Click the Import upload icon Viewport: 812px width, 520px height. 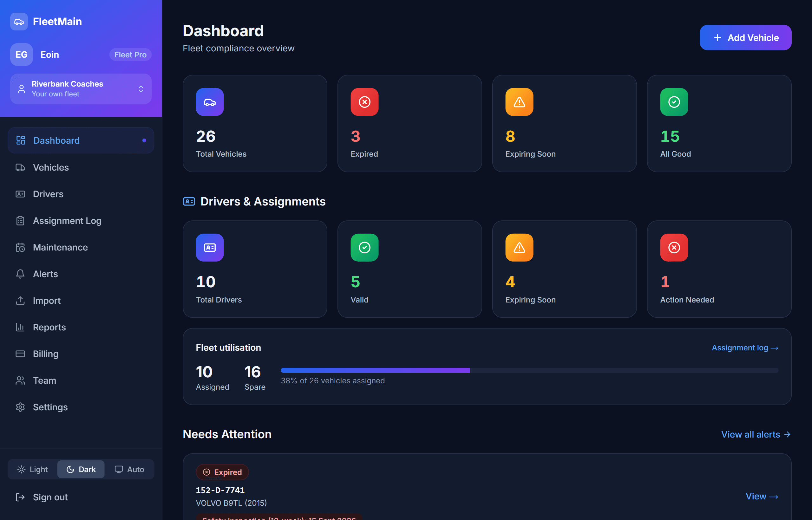click(20, 300)
